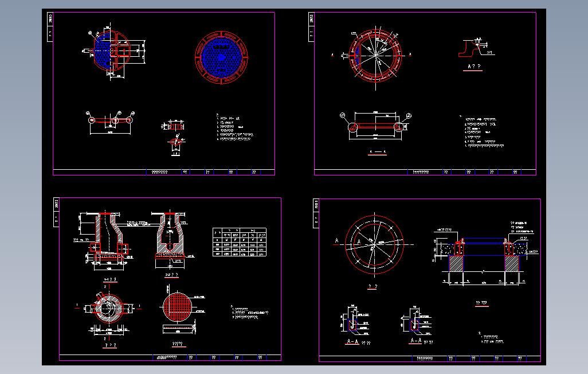588x374 pixels.
Task: Select the well plan view with side pipes
Action: (x=109, y=309)
